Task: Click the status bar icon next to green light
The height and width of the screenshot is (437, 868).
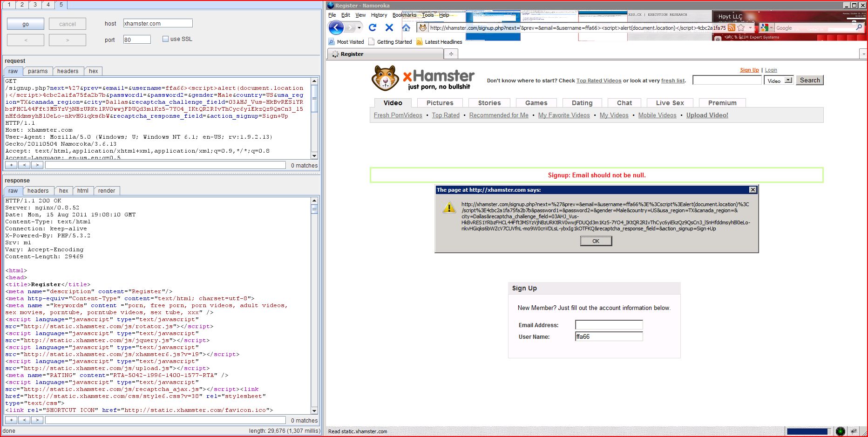Action: click(x=854, y=431)
